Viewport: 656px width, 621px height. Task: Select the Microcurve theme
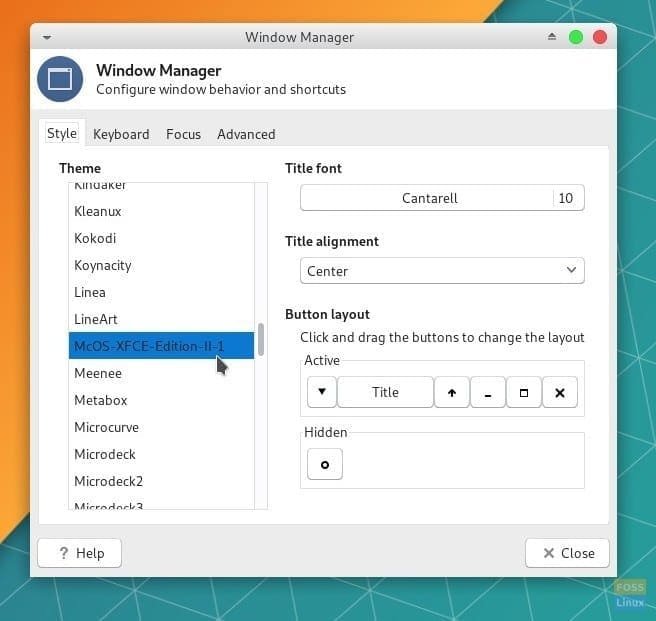tap(161, 427)
